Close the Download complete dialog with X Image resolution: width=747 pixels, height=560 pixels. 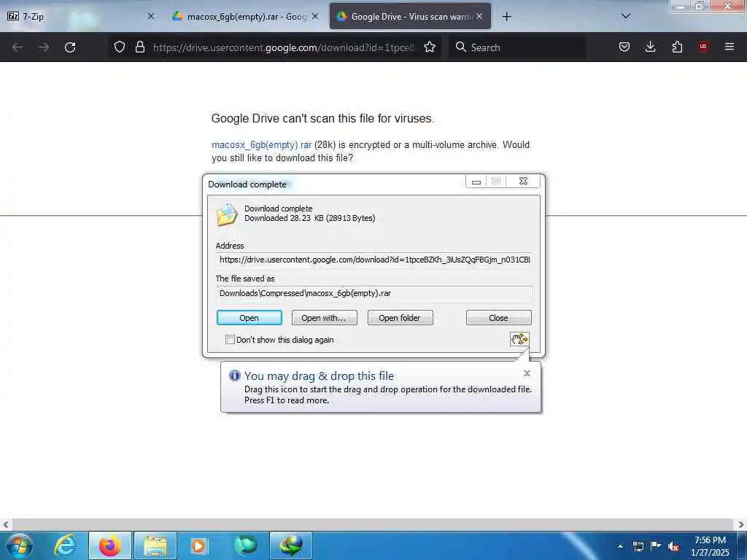[523, 181]
